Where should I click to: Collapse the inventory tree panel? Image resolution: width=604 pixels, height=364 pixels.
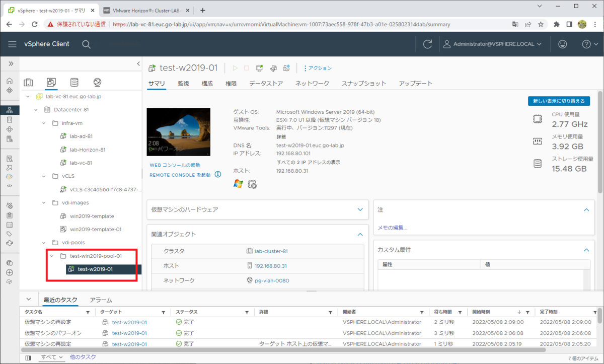pos(138,63)
